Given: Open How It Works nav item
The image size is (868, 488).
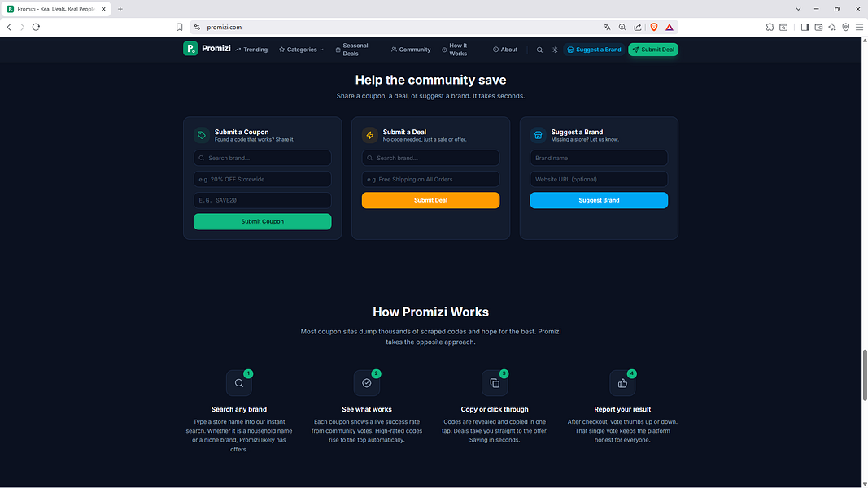Looking at the screenshot, I should (x=454, y=50).
